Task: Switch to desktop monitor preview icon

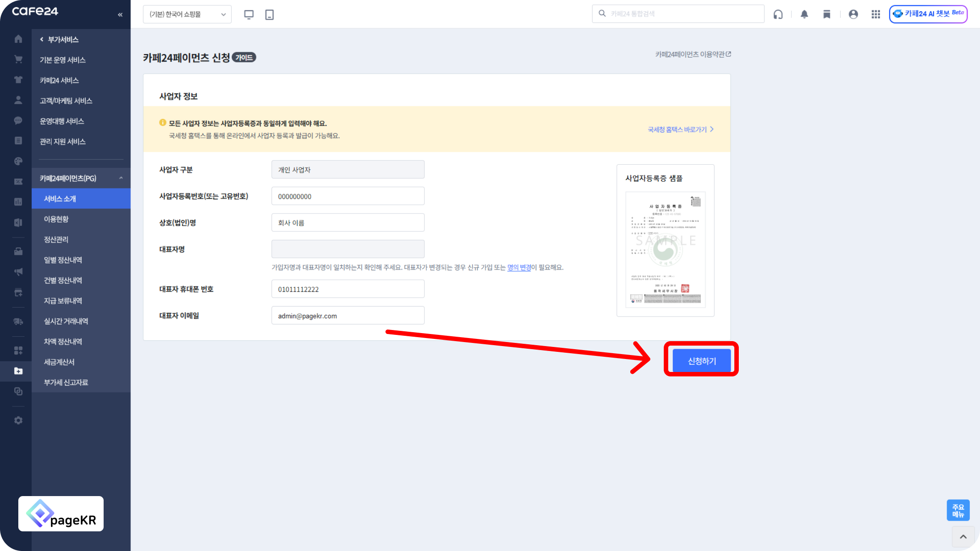Action: [x=249, y=14]
